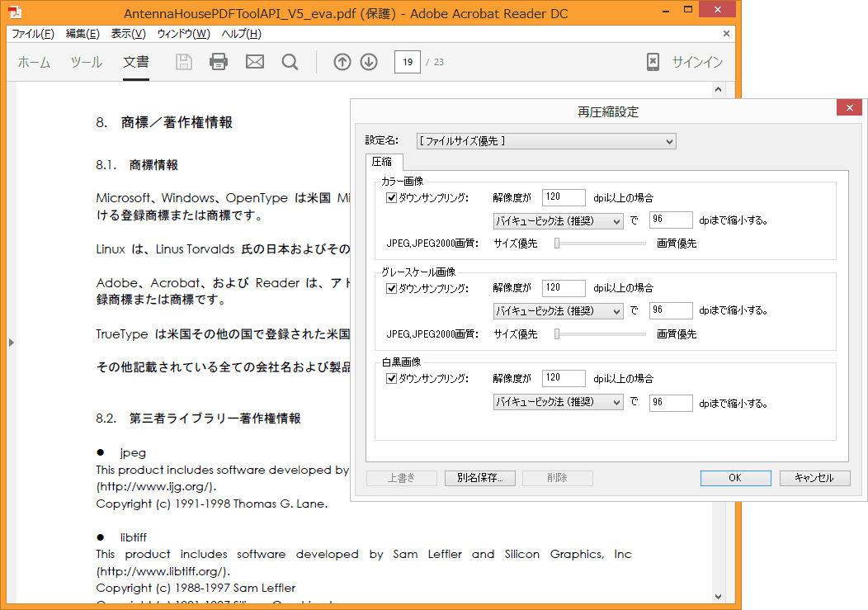This screenshot has height=610, width=868.
Task: Switch to the ツール tab
Action: point(87,62)
